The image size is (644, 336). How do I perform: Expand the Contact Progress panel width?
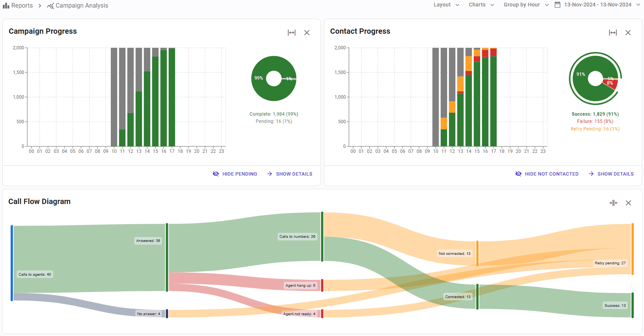(613, 33)
